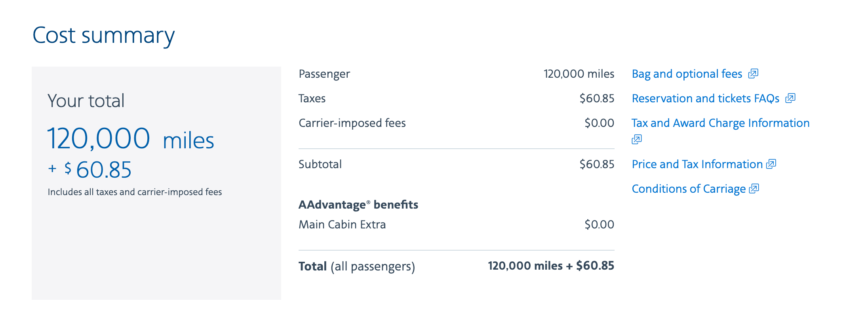868x322 pixels.
Task: Open Tax and Award Charge Information link
Action: click(720, 123)
